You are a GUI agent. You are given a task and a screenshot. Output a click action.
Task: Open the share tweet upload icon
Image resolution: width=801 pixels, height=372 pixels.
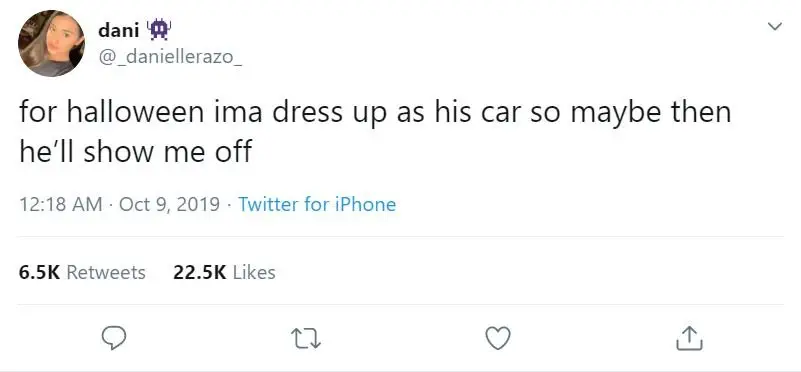pos(689,338)
